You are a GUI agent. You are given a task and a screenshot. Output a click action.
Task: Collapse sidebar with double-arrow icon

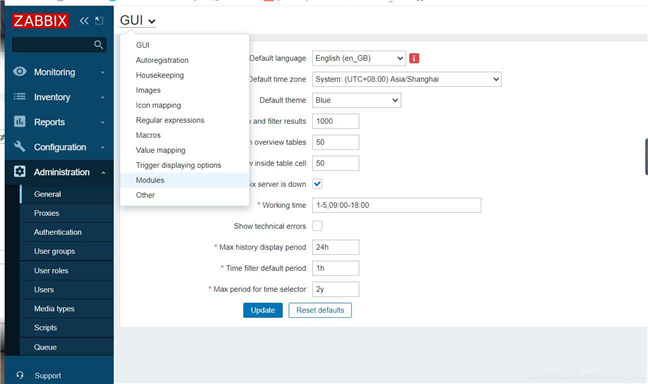84,21
